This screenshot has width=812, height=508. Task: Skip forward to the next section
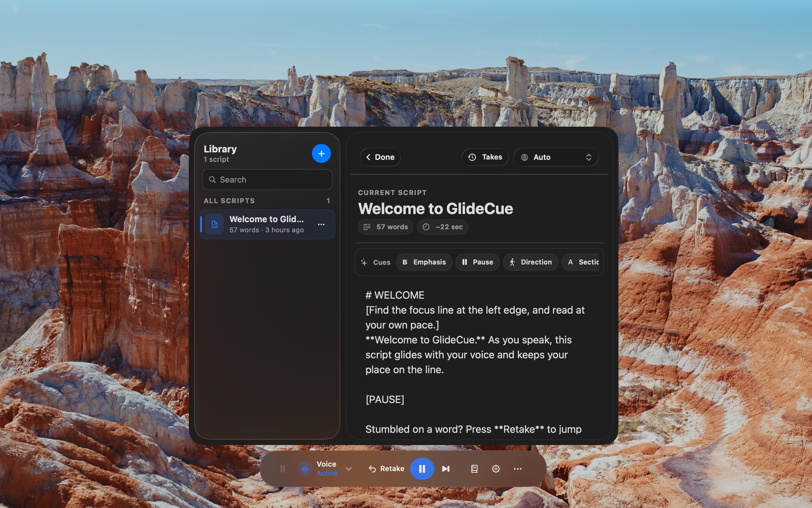click(445, 469)
